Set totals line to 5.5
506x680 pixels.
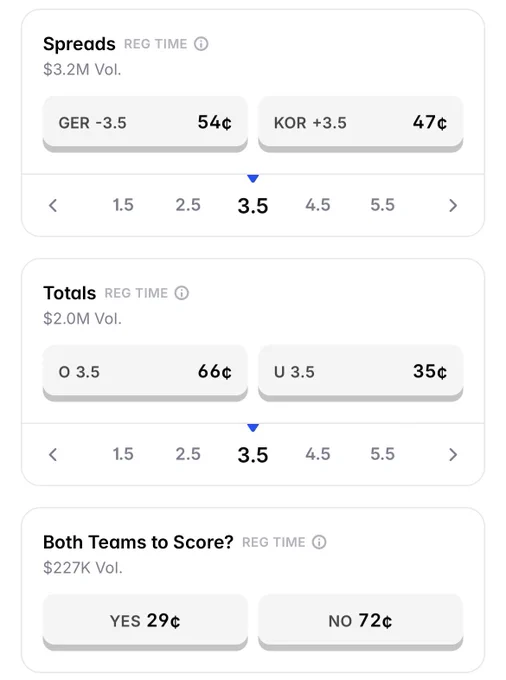[x=382, y=454]
